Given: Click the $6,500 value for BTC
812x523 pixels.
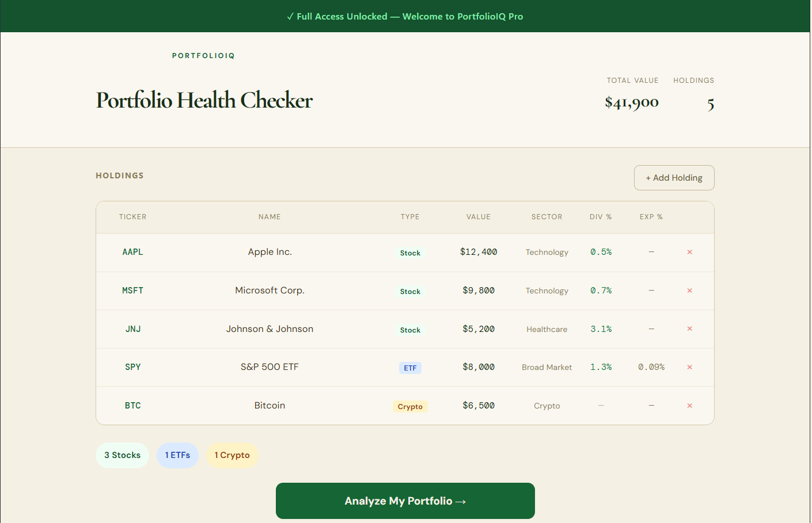Looking at the screenshot, I should point(479,406).
